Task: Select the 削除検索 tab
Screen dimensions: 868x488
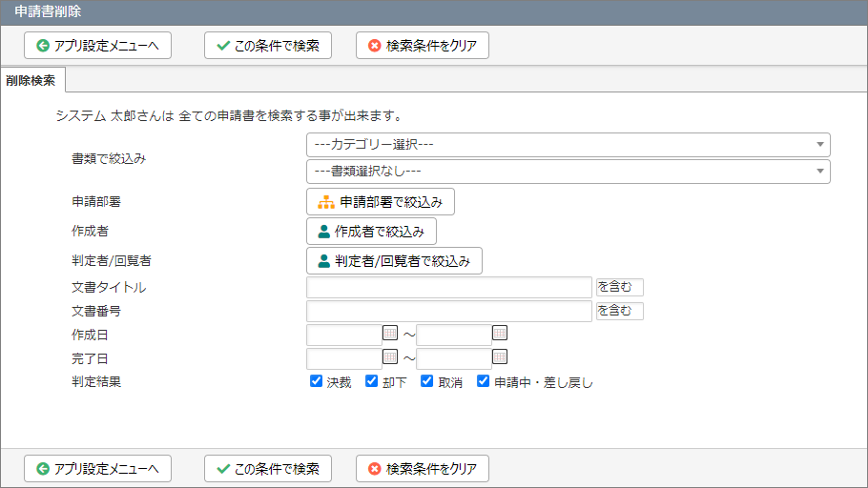Action: 31,80
